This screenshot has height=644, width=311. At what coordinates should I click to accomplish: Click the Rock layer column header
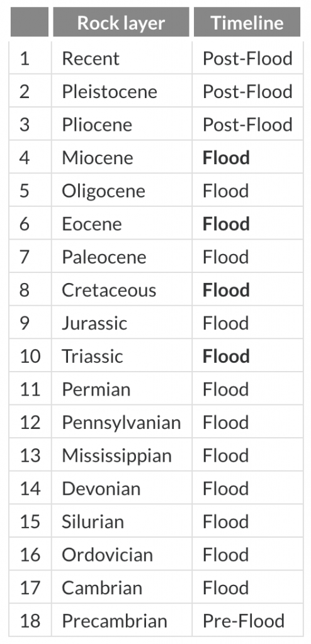click(x=121, y=22)
